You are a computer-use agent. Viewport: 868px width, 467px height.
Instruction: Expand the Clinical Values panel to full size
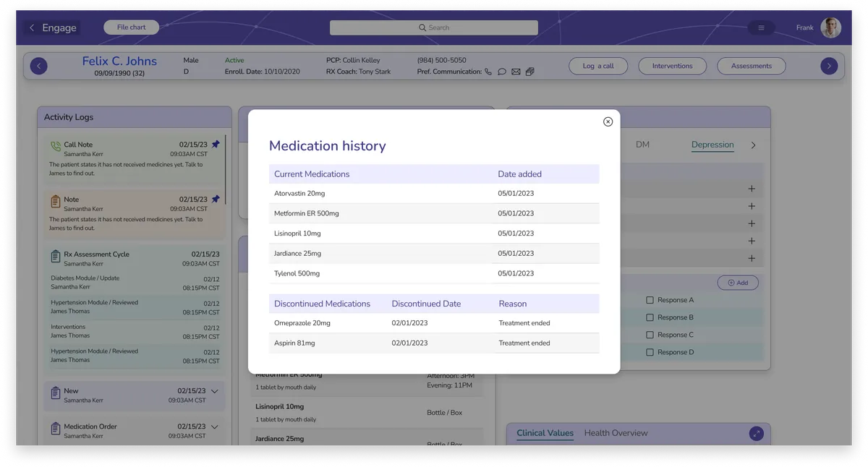[x=756, y=434]
